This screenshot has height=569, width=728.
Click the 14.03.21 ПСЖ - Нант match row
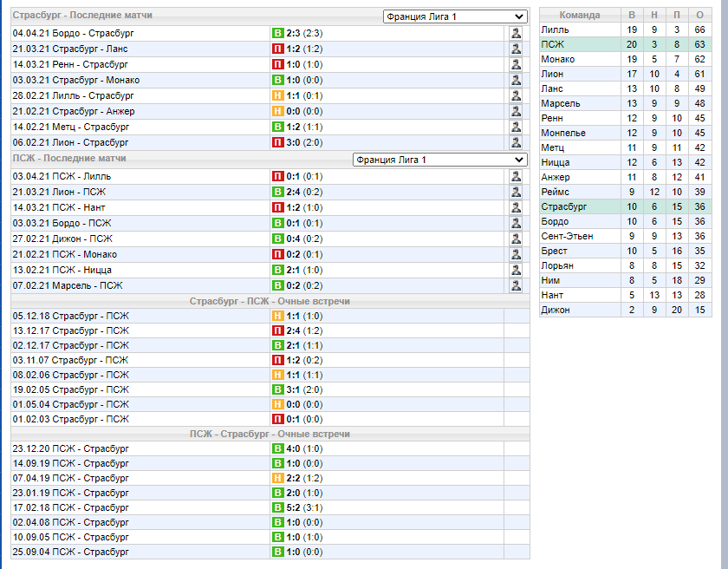[x=270, y=207]
